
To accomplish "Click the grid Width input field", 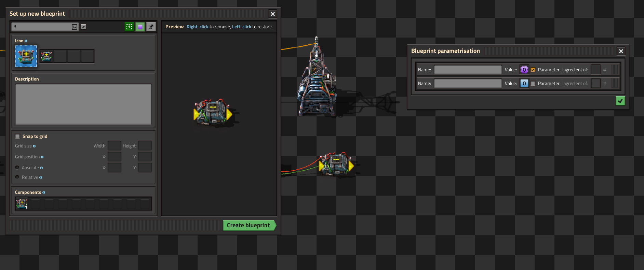I will pyautogui.click(x=115, y=146).
